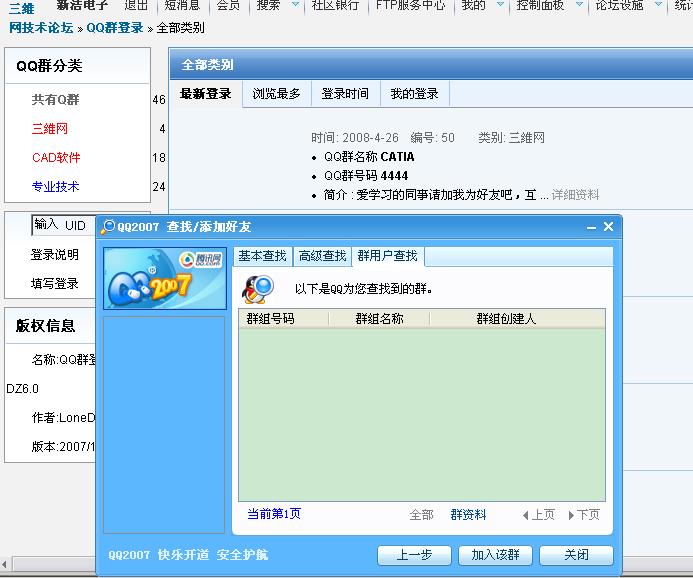Click the penguin search icon

[258, 289]
